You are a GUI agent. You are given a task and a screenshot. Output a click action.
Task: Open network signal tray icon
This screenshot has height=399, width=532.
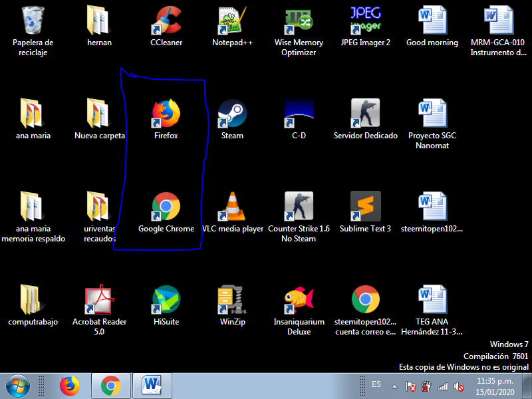click(x=443, y=386)
